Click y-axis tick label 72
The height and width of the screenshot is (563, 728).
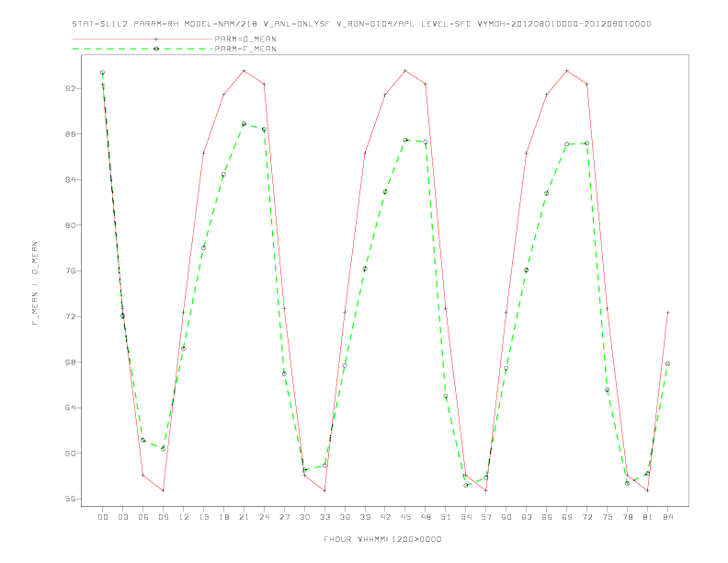[x=71, y=316]
